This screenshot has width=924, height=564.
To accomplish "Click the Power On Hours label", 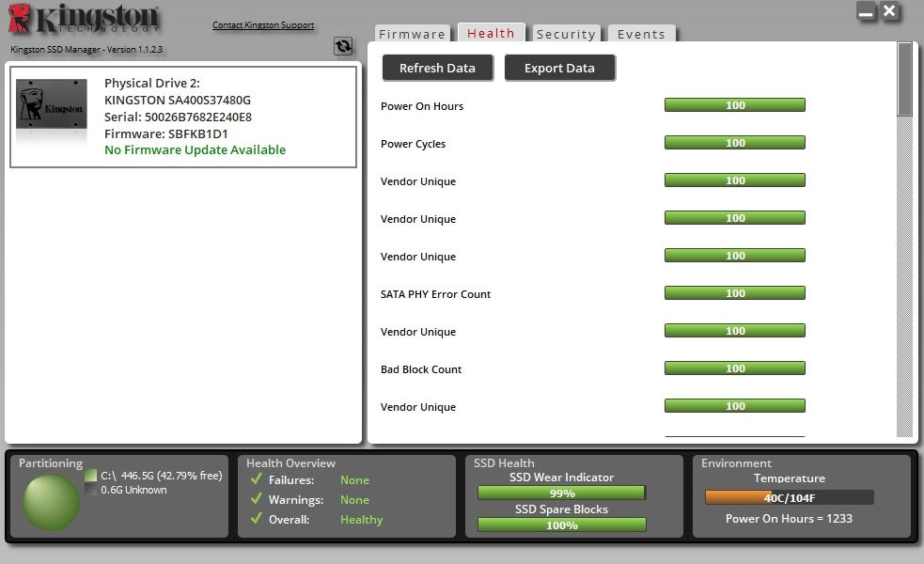I will (x=422, y=106).
